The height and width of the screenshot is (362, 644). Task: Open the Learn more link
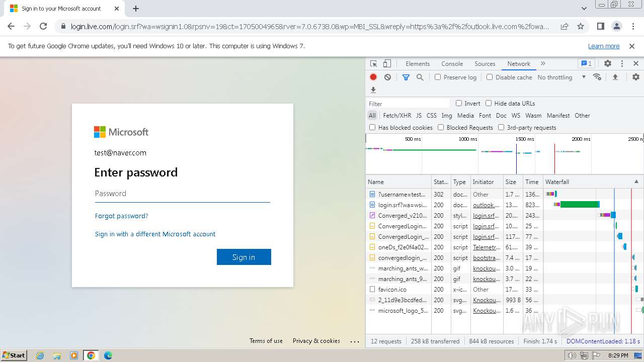click(x=604, y=46)
